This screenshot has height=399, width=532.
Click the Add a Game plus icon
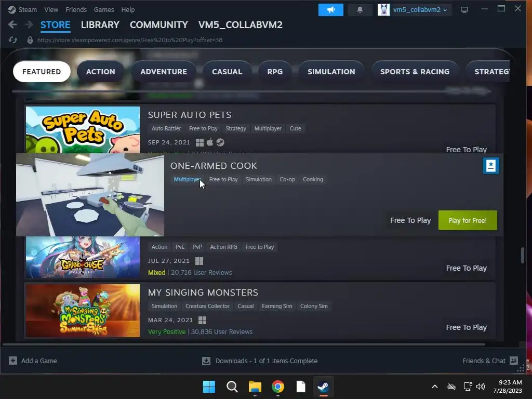pos(13,361)
